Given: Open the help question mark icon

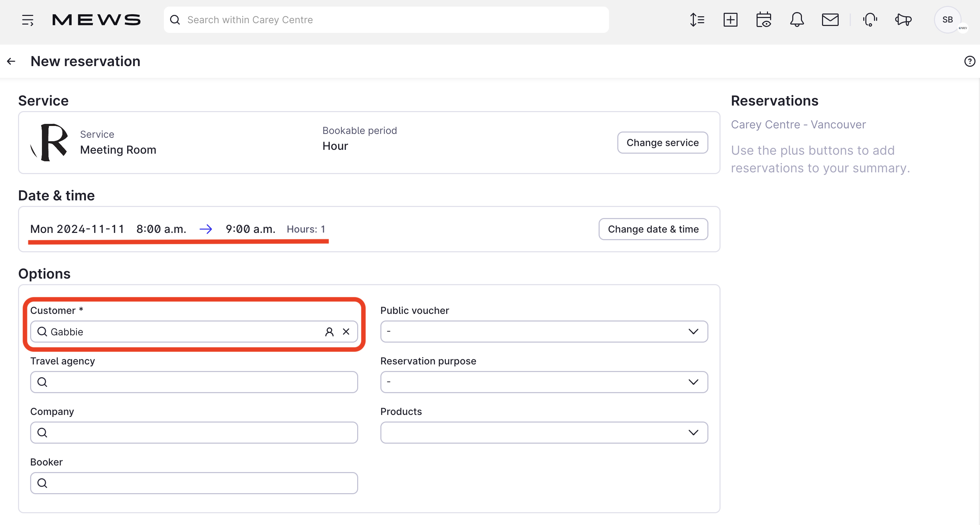Looking at the screenshot, I should (969, 61).
